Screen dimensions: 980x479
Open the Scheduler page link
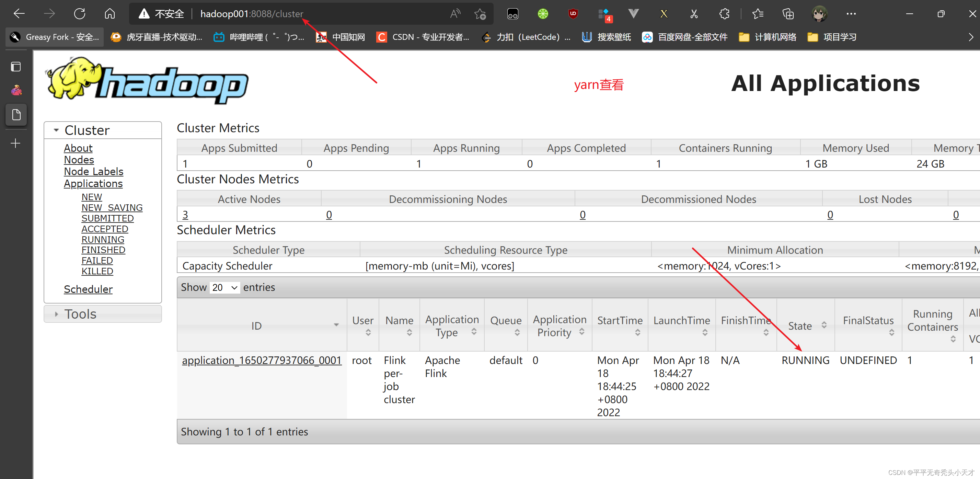point(88,289)
